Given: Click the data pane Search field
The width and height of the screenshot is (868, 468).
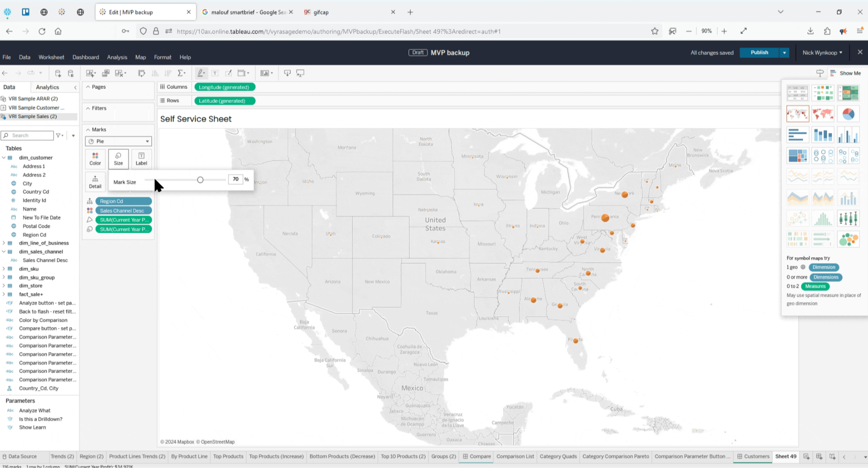Looking at the screenshot, I should (27, 135).
